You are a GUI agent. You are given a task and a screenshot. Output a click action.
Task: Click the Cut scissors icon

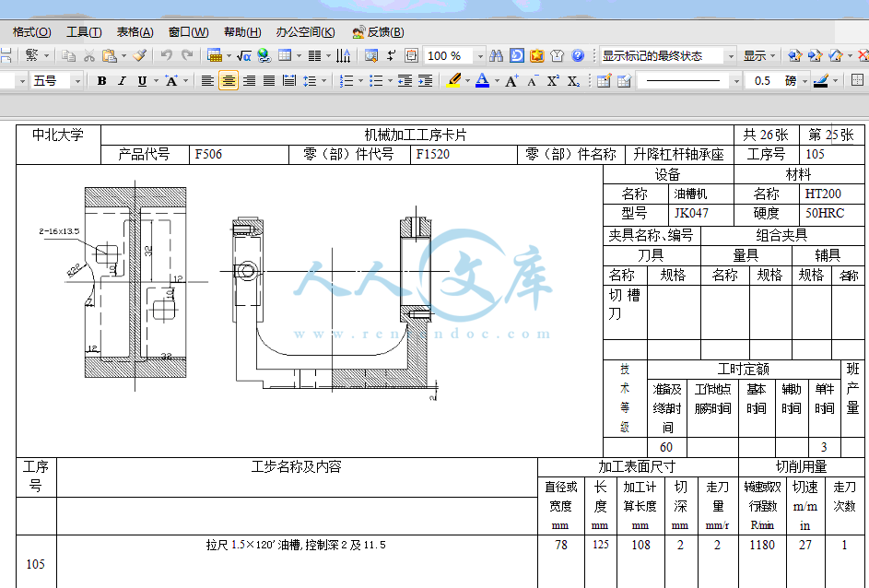pos(88,55)
